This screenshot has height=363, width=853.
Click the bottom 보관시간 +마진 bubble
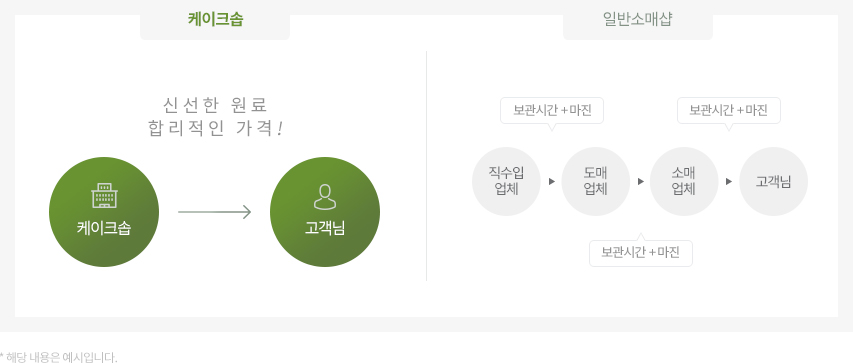(640, 253)
